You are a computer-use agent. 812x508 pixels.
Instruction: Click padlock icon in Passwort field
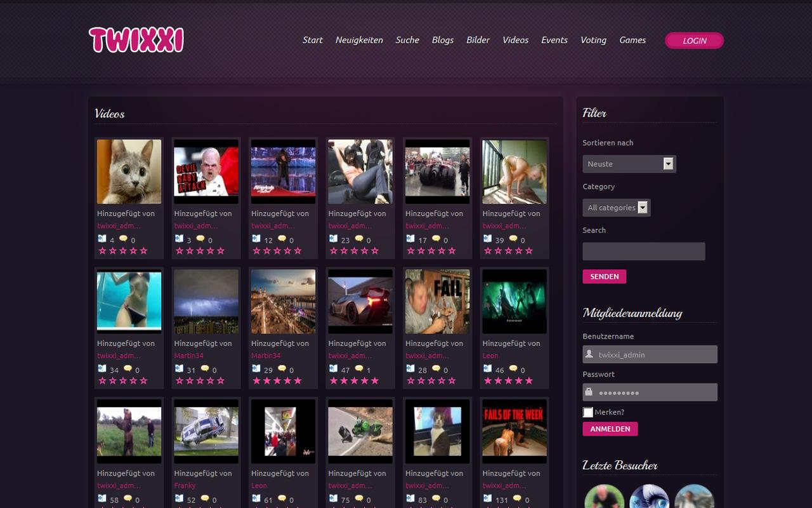(589, 392)
